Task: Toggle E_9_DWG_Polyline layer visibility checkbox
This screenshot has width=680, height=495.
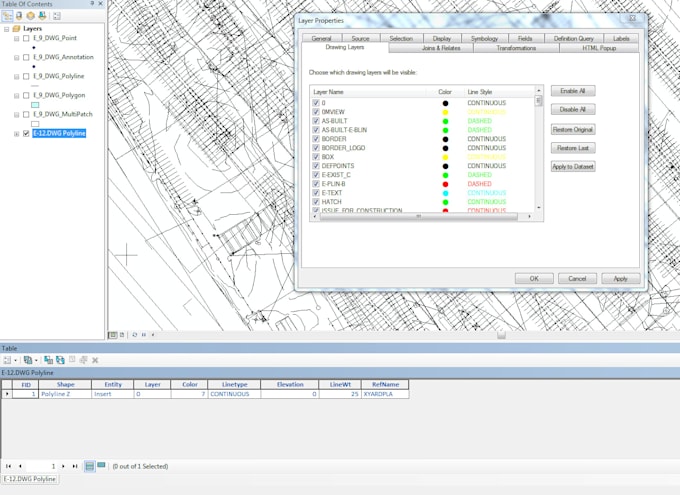Action: tap(26, 76)
